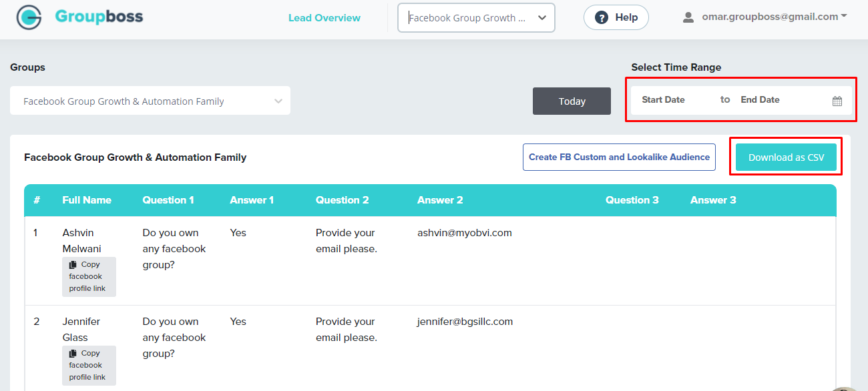This screenshot has width=868, height=391.
Task: Click the name Ashvin Melwani
Action: coord(82,241)
